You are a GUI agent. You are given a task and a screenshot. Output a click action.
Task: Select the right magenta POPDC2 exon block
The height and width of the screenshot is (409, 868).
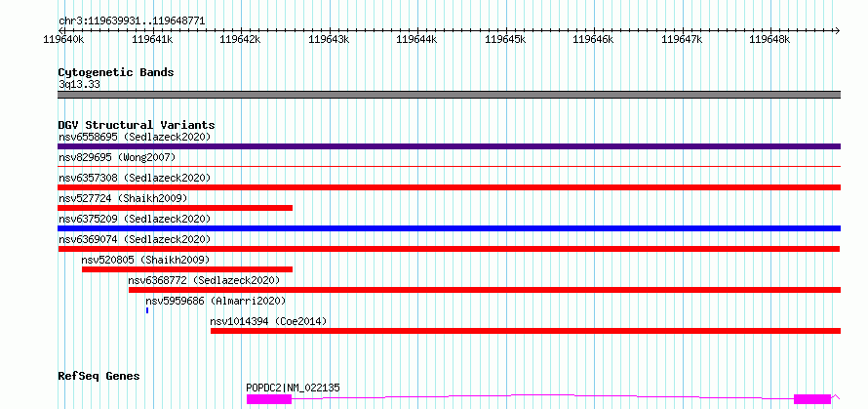pyautogui.click(x=812, y=399)
